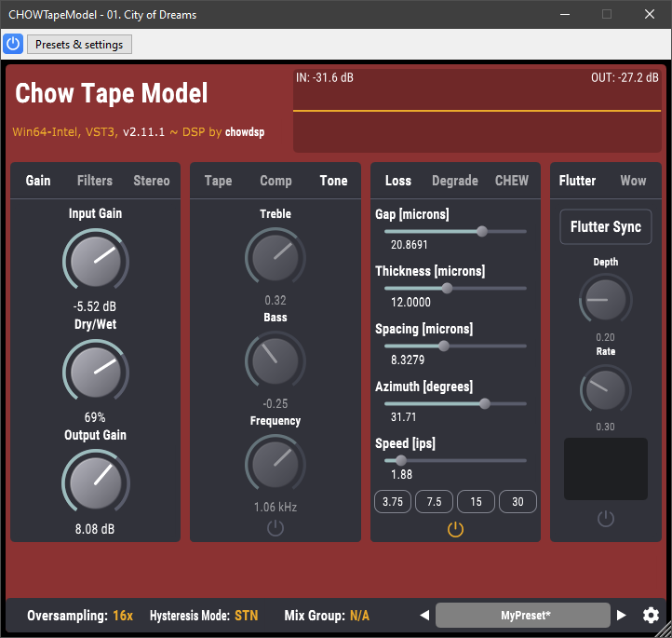Click the Flutter visualizer display

pos(606,468)
